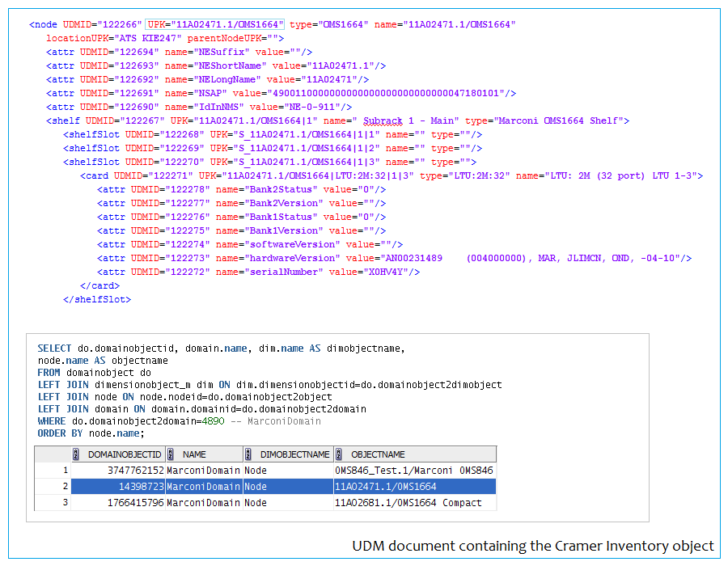Click the sort icon beside DIMOBJECTNAME header
This screenshot has height=566, width=728.
point(249,454)
